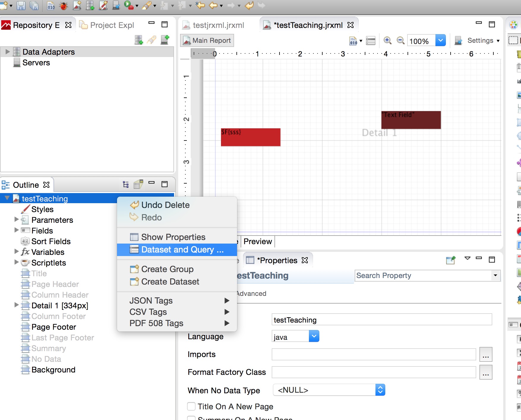
Task: Click the Zoom In magnifier icon
Action: point(388,40)
